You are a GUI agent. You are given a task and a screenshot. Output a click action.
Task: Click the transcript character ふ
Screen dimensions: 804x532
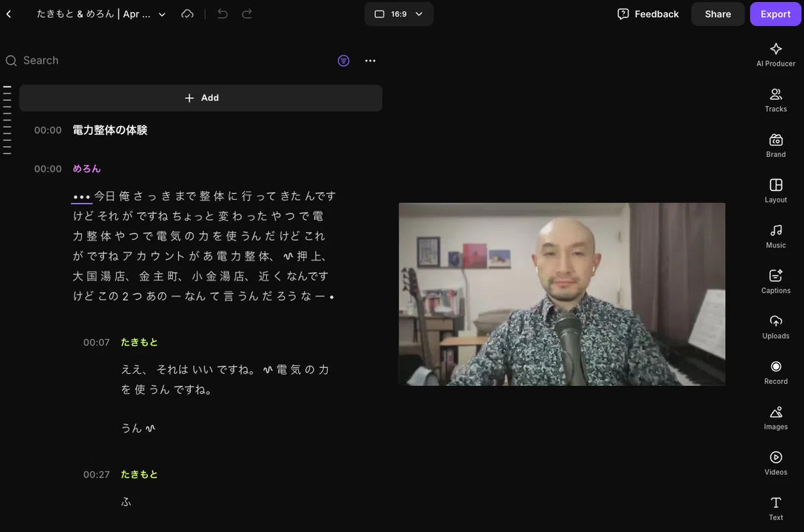click(126, 501)
